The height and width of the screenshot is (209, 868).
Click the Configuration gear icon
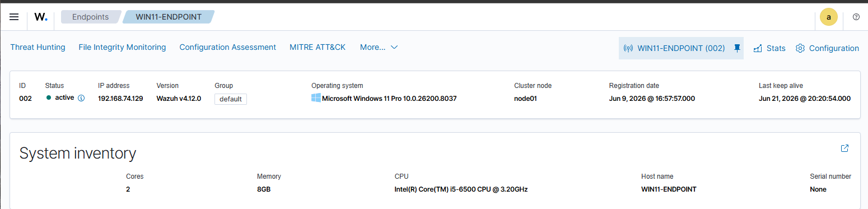coord(800,48)
